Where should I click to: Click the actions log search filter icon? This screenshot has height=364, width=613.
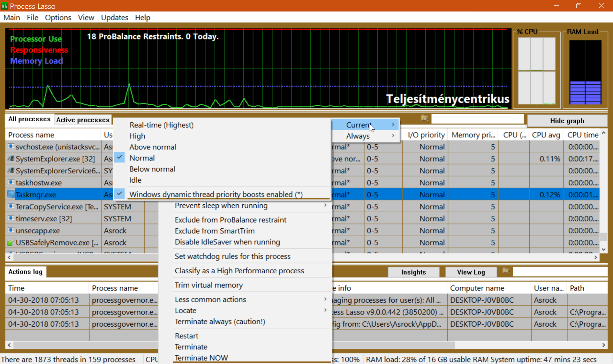[506, 271]
